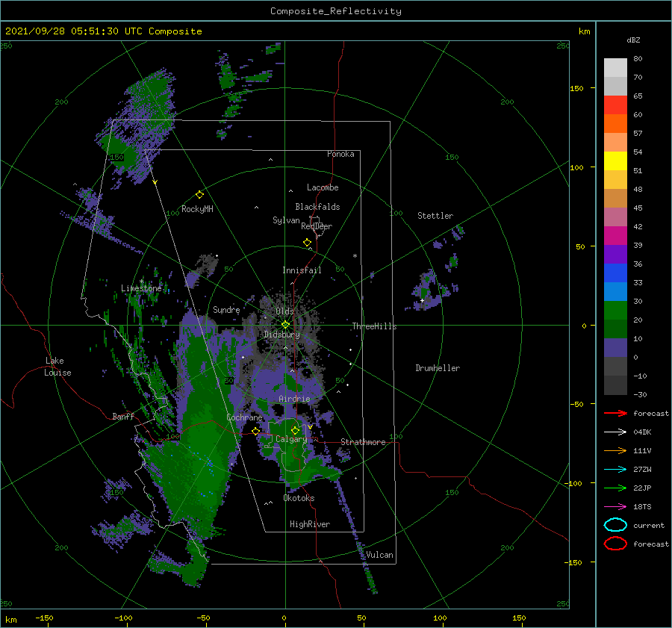This screenshot has width=672, height=628.
Task: Click the Sylvan label on map
Action: 286,220
